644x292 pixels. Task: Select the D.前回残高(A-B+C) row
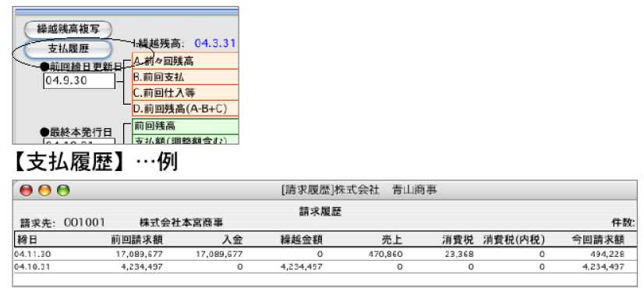[x=186, y=109]
